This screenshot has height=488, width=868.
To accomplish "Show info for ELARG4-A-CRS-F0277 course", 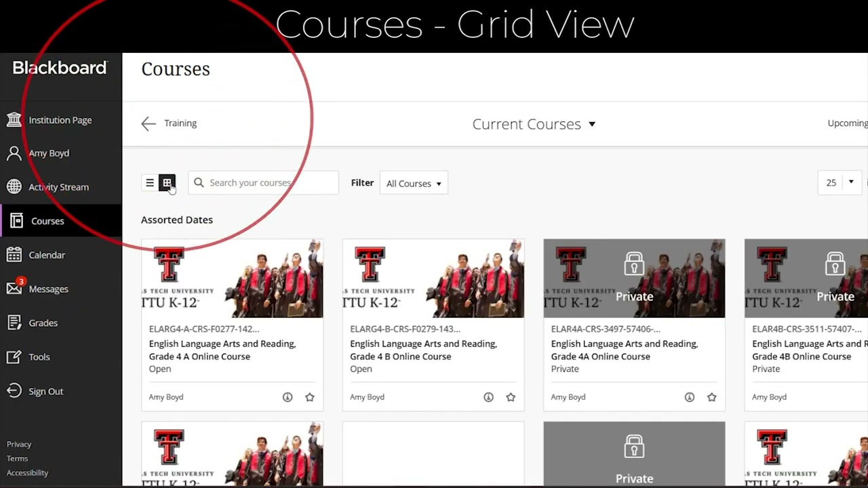I will click(x=288, y=397).
